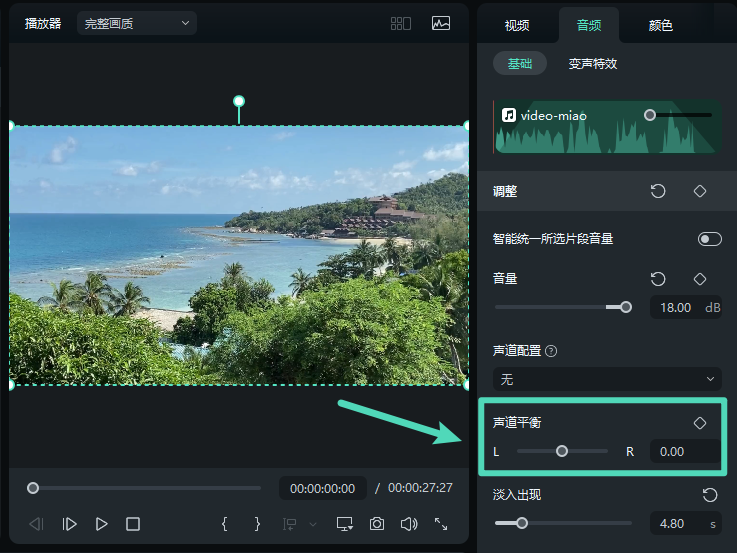The image size is (737, 553).
Task: Adjust the video-miao clip volume slider handle
Action: click(650, 115)
